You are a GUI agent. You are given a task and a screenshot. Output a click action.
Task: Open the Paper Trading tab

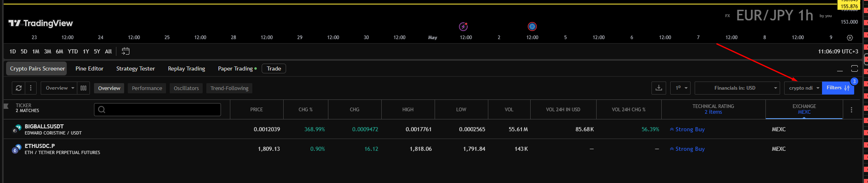click(237, 68)
